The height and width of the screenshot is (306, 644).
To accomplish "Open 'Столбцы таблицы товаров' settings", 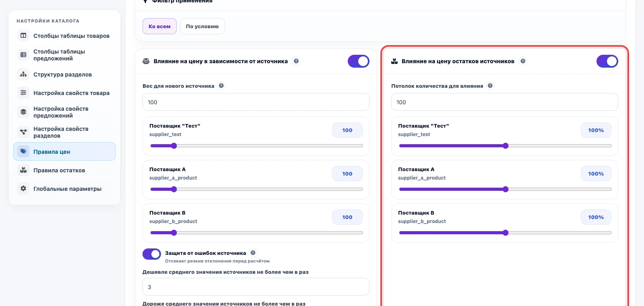I will (64, 35).
